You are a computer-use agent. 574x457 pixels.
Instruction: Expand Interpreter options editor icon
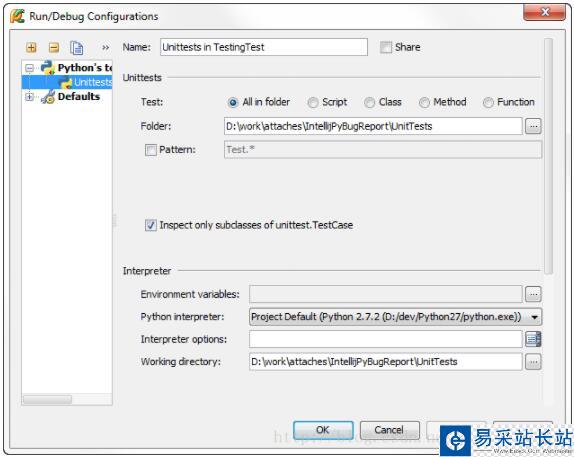[x=533, y=339]
